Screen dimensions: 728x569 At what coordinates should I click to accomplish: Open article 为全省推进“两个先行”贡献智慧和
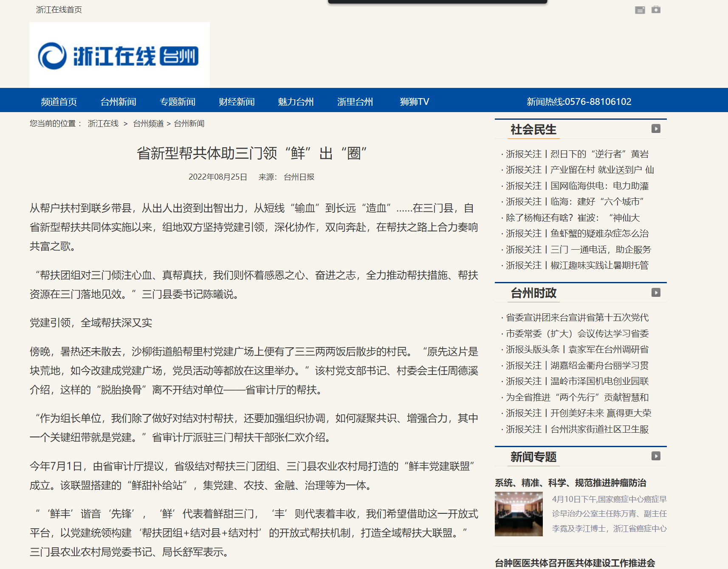point(577,397)
